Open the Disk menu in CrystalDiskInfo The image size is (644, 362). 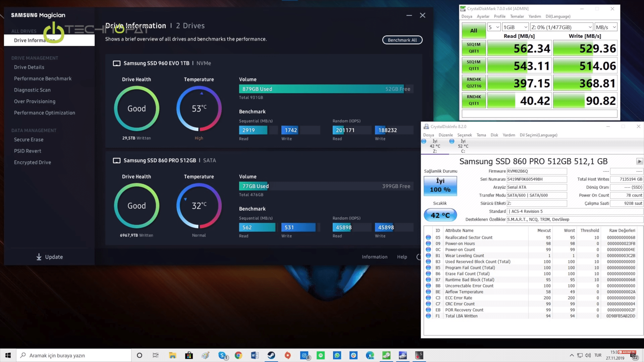coord(494,135)
